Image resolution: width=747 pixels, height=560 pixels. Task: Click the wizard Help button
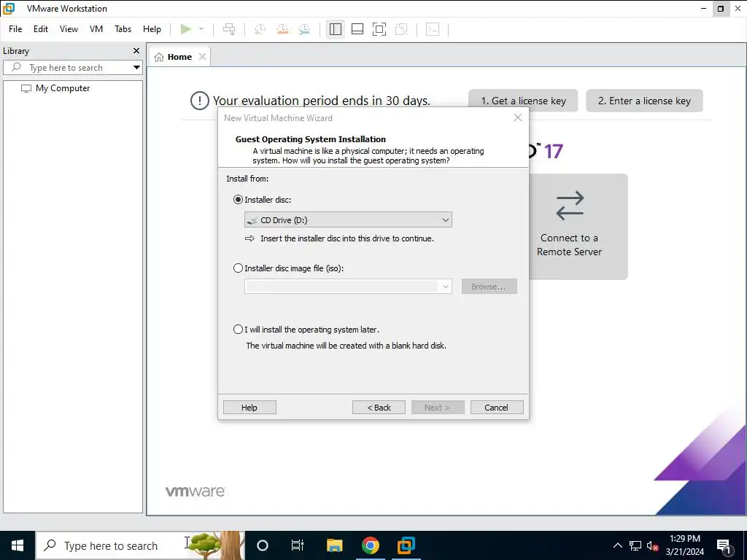point(249,408)
